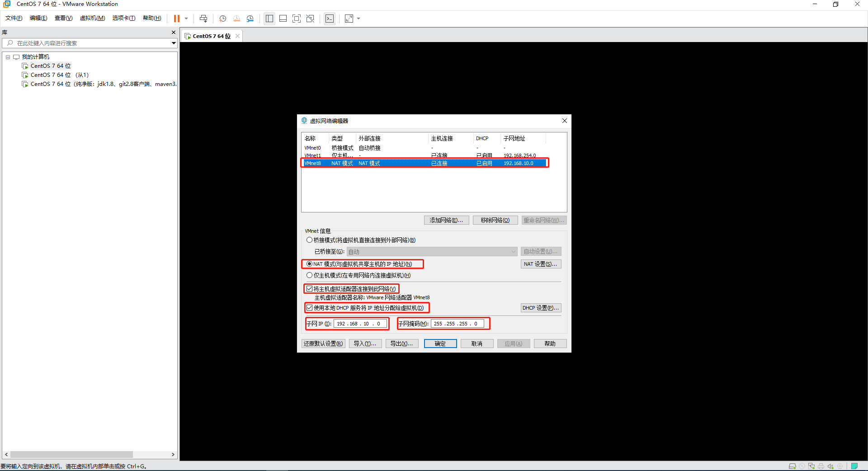Close the 库 library panel
This screenshot has width=868, height=471.
click(173, 33)
